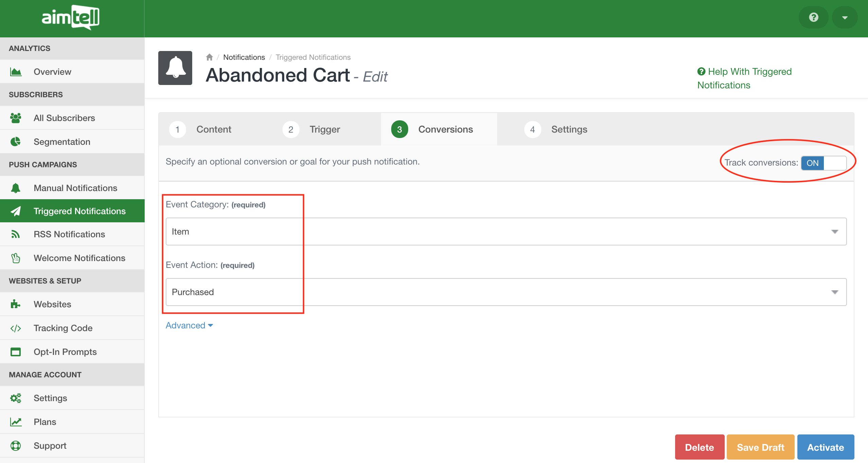Click the Tracking Code brackets icon
868x463 pixels.
tap(15, 328)
